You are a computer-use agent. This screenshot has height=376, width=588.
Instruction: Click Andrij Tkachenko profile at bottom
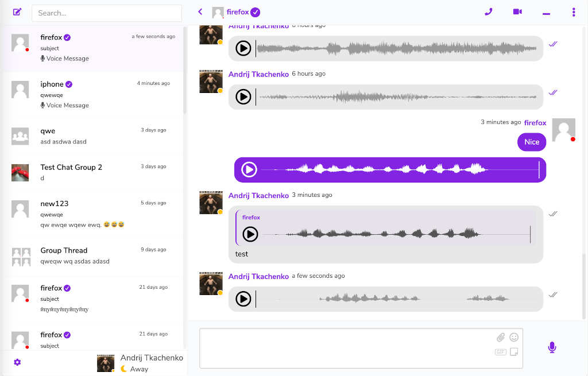point(140,363)
